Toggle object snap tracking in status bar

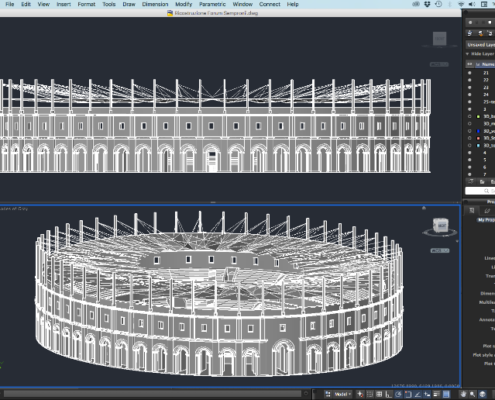417,394
